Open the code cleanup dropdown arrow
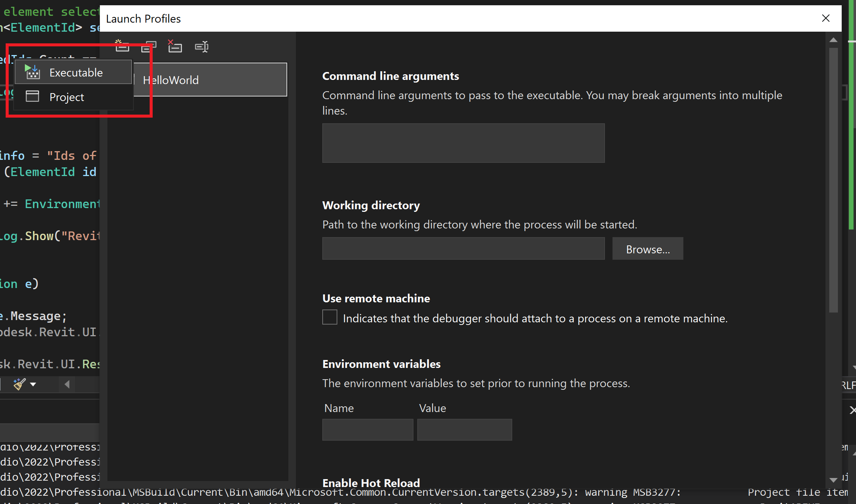The width and height of the screenshot is (856, 504). [x=33, y=385]
